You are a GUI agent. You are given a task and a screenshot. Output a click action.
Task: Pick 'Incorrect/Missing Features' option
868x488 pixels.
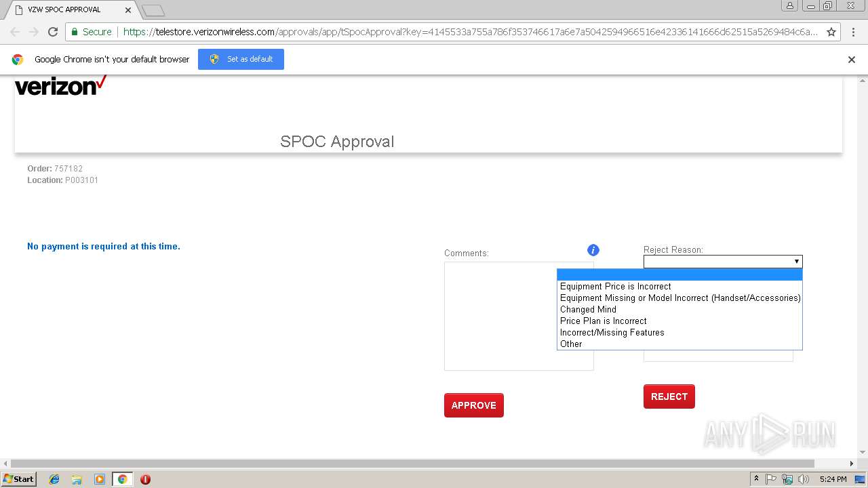click(679, 333)
